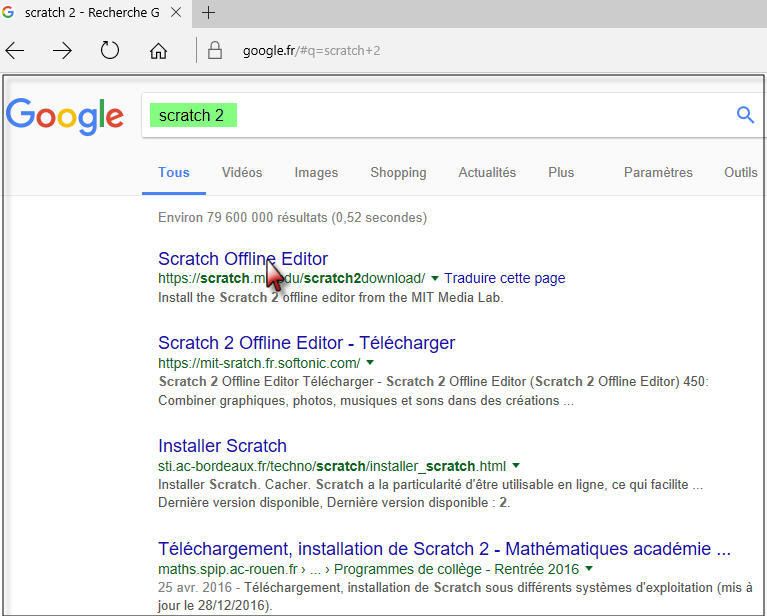Open 'Scratch 2 Offline Editor - Télécharger' result
This screenshot has height=616, width=767.
306,343
